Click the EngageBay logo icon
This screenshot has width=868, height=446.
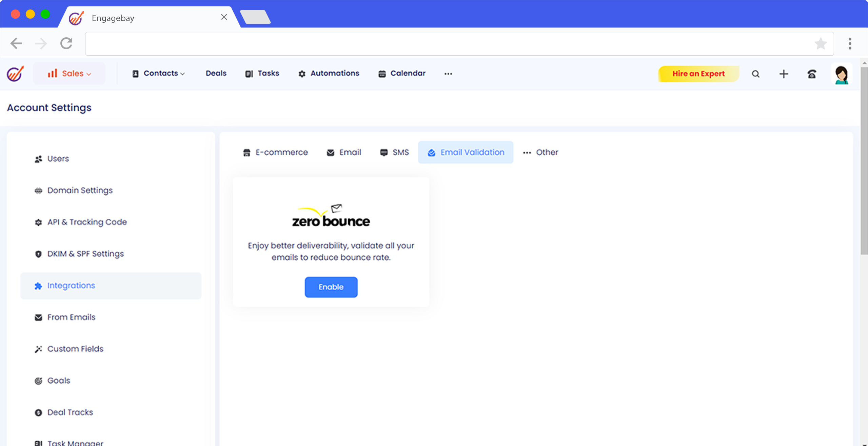pyautogui.click(x=15, y=74)
